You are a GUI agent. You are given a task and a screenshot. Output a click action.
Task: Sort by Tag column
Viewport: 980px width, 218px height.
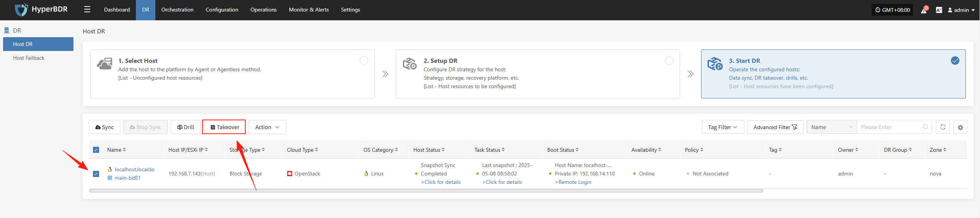pos(780,150)
